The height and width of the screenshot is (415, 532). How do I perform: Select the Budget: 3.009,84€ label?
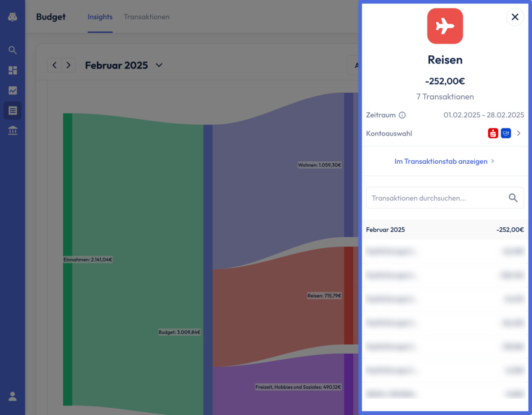tap(180, 332)
